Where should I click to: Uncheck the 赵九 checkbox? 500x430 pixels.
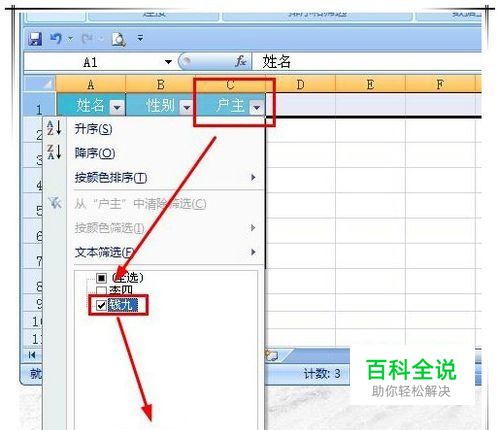click(x=101, y=305)
